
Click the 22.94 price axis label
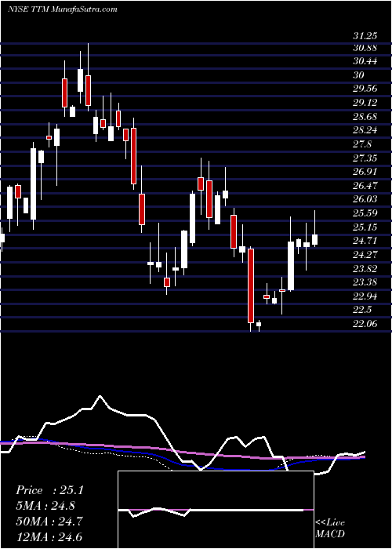[365, 296]
